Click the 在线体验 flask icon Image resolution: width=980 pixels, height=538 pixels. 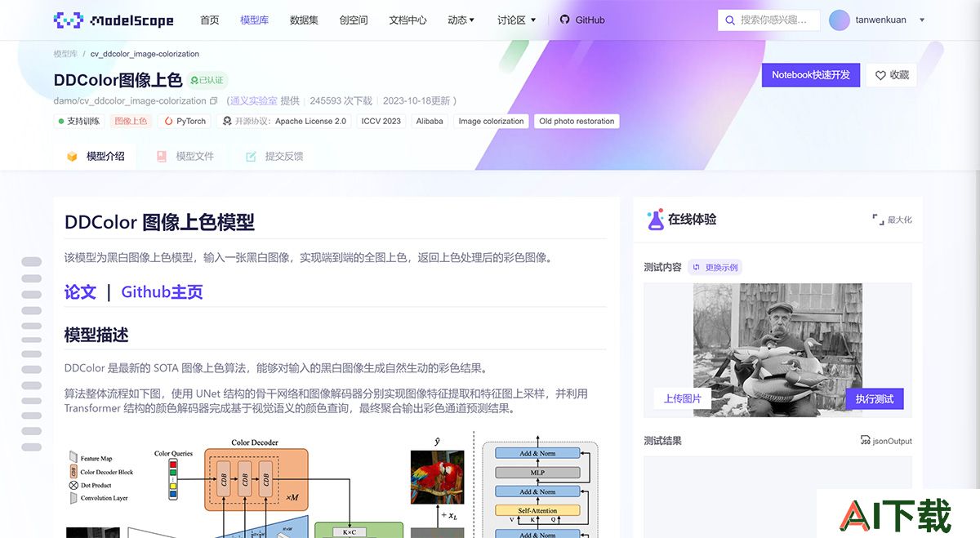click(x=655, y=219)
